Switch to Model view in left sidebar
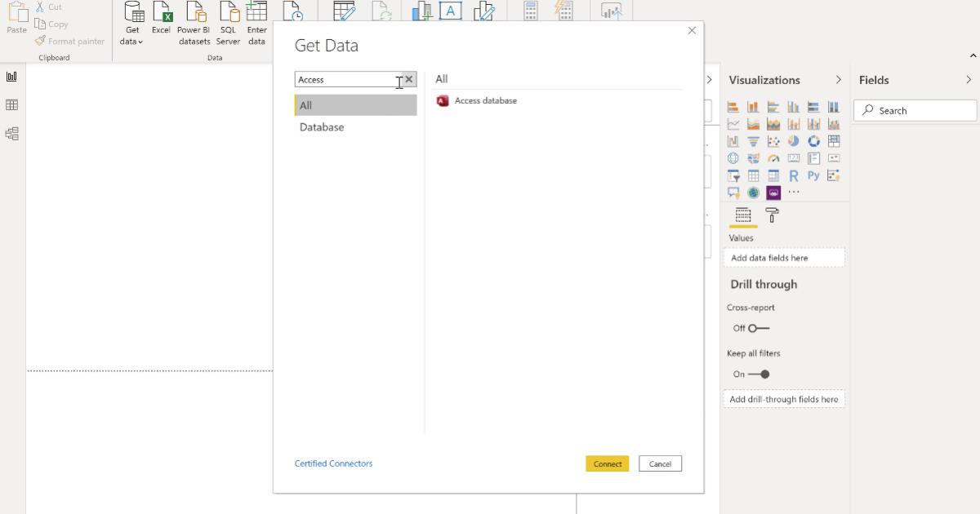The image size is (980, 514). 12,134
